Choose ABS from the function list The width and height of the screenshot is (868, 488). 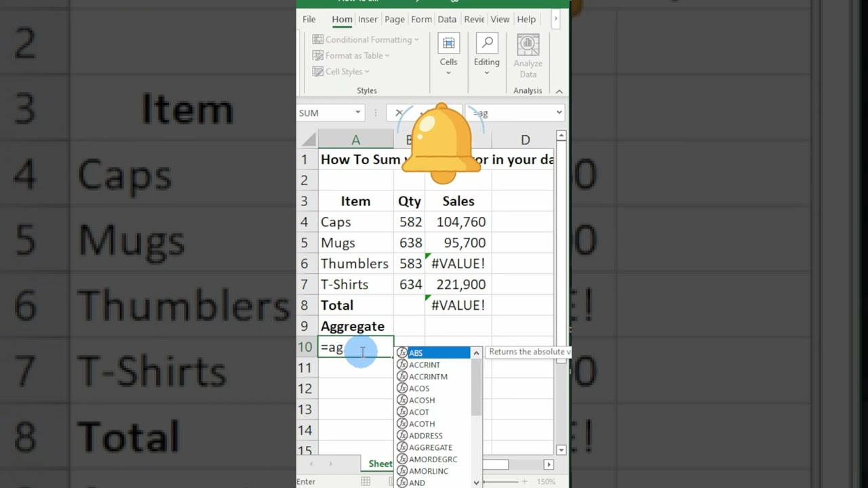tap(433, 353)
